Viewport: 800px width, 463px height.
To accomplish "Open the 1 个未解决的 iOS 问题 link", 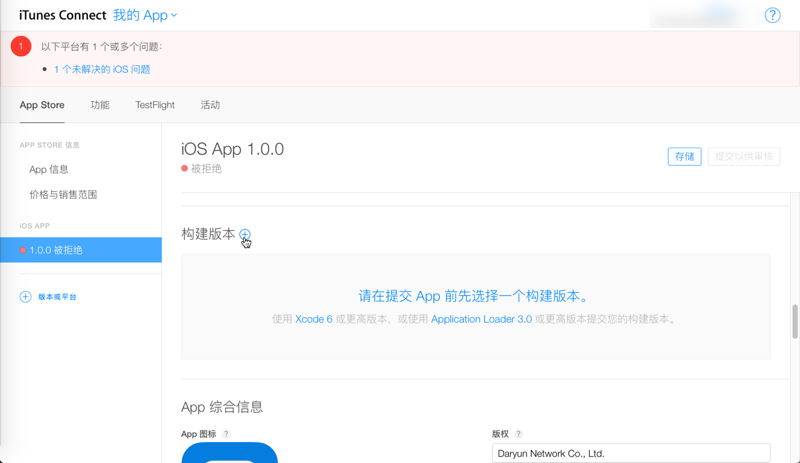I will [x=102, y=69].
